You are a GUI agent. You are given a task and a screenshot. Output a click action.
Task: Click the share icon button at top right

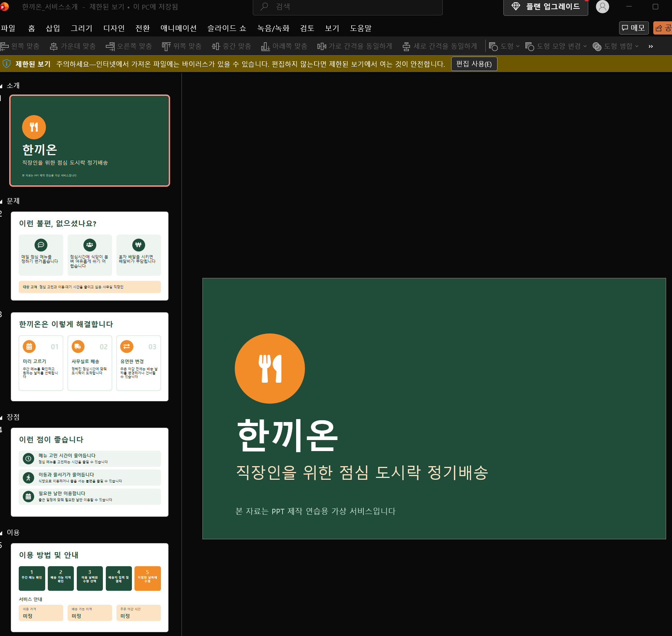pyautogui.click(x=662, y=28)
